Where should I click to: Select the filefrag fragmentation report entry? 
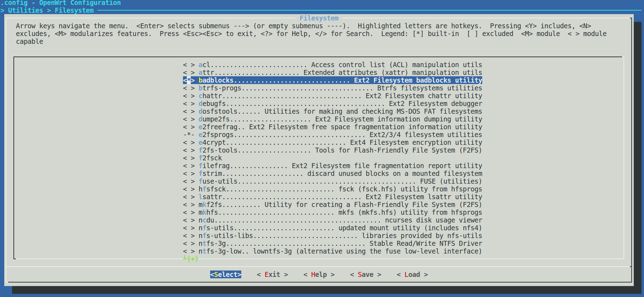tap(332, 166)
